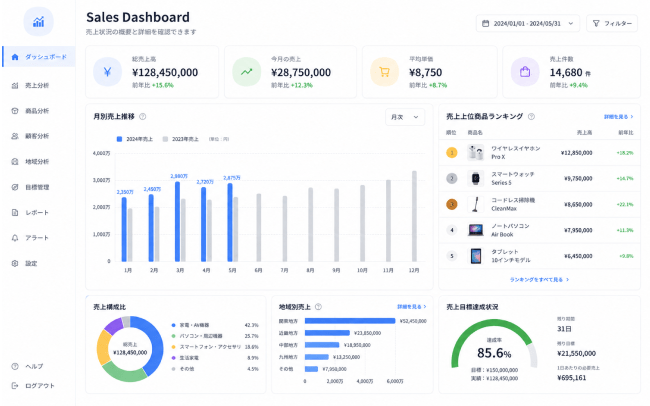Click the donut chart center ¥128,450,000
The width and height of the screenshot is (650, 406).
130,353
